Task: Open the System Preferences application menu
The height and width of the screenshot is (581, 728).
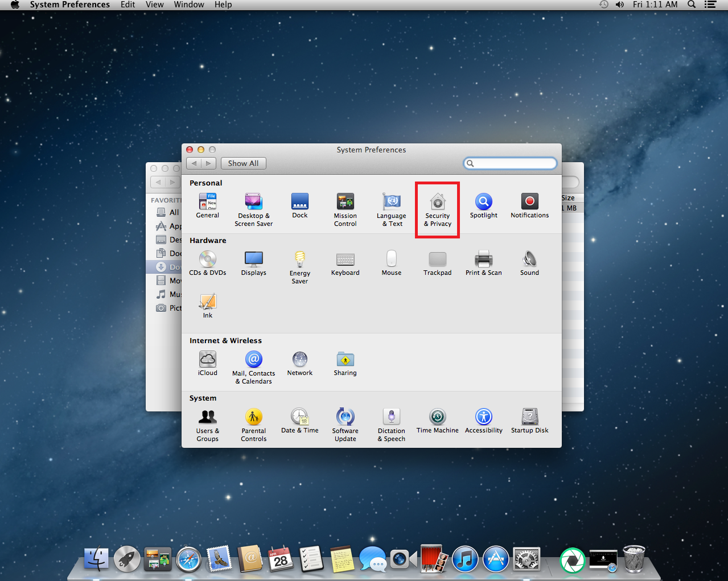Action: click(69, 5)
